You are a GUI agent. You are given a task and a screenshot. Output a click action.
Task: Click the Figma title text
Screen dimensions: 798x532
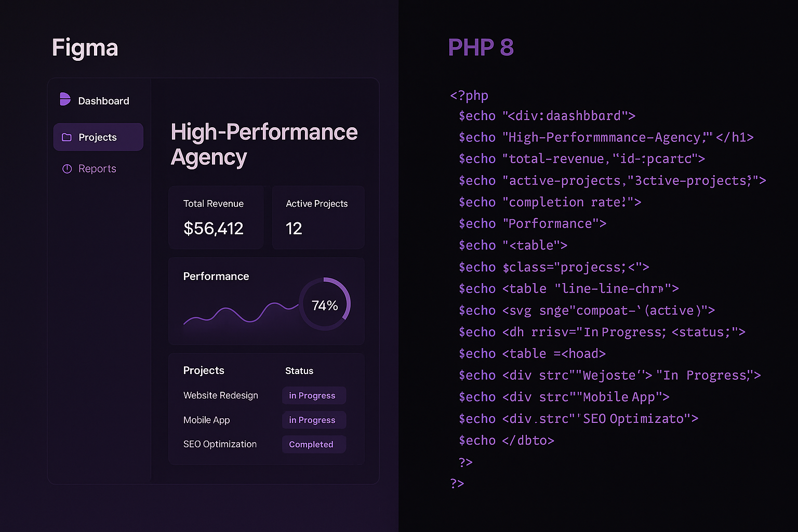[x=85, y=48]
